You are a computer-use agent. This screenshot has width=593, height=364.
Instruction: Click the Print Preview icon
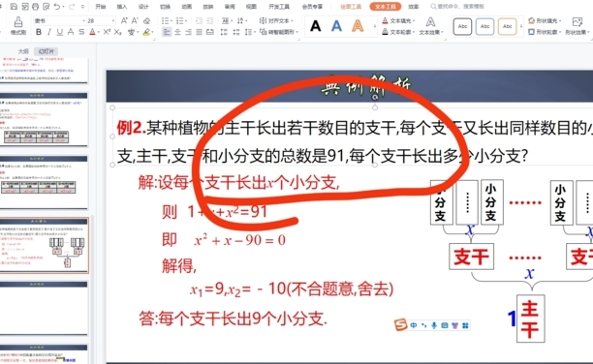(x=47, y=6)
